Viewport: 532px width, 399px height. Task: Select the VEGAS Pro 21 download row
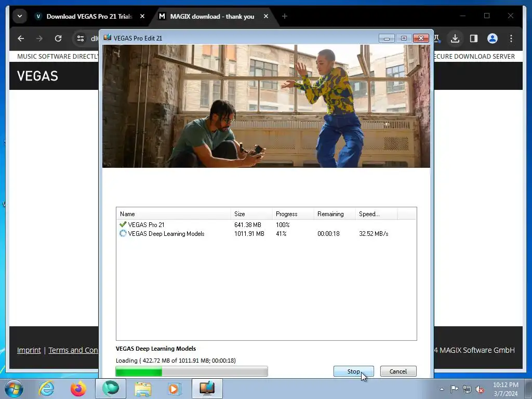(266, 224)
